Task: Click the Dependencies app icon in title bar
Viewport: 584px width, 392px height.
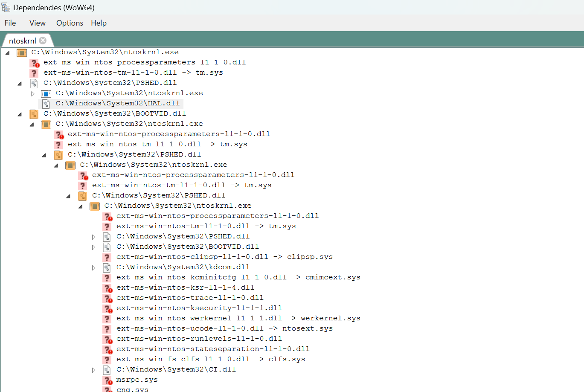Action: pyautogui.click(x=6, y=7)
